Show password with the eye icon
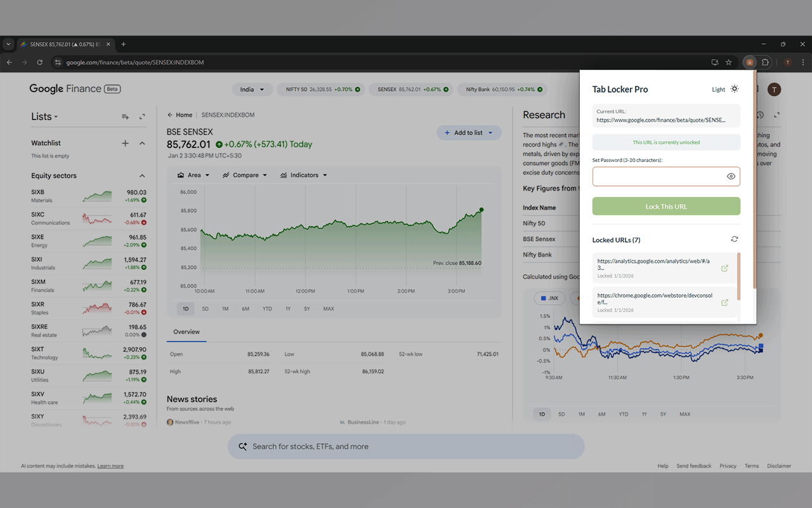 click(x=731, y=177)
